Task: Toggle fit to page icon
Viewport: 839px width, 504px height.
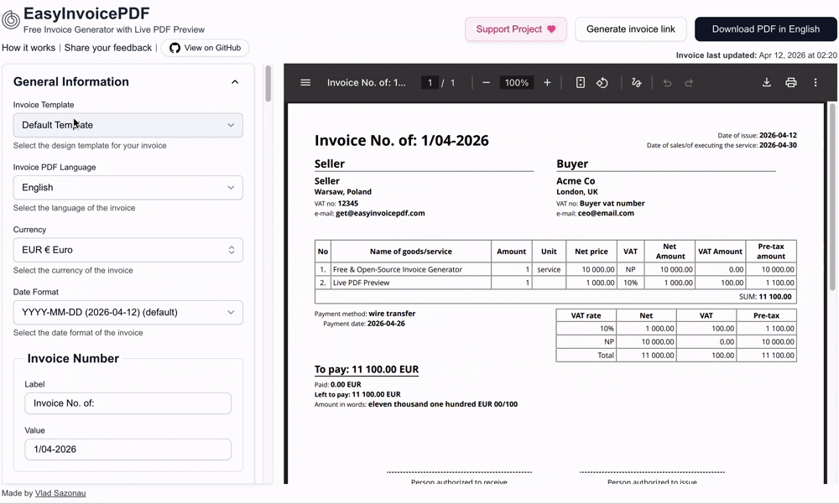Action: click(580, 82)
